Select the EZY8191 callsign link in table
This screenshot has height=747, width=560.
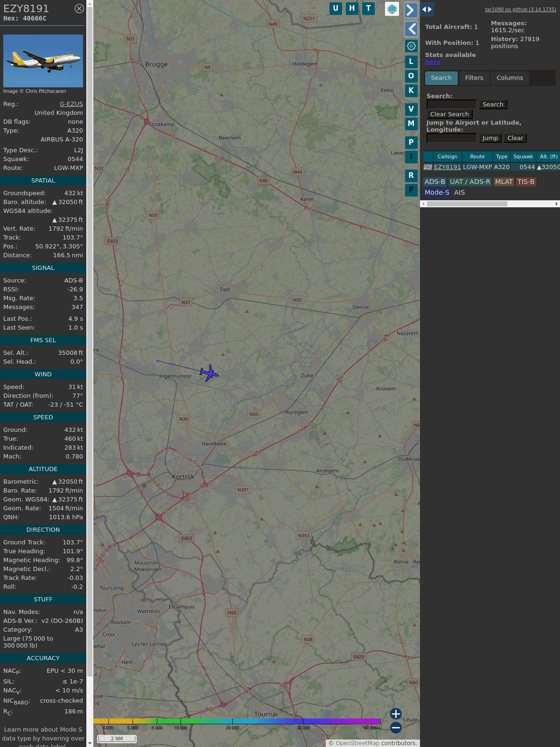point(447,167)
